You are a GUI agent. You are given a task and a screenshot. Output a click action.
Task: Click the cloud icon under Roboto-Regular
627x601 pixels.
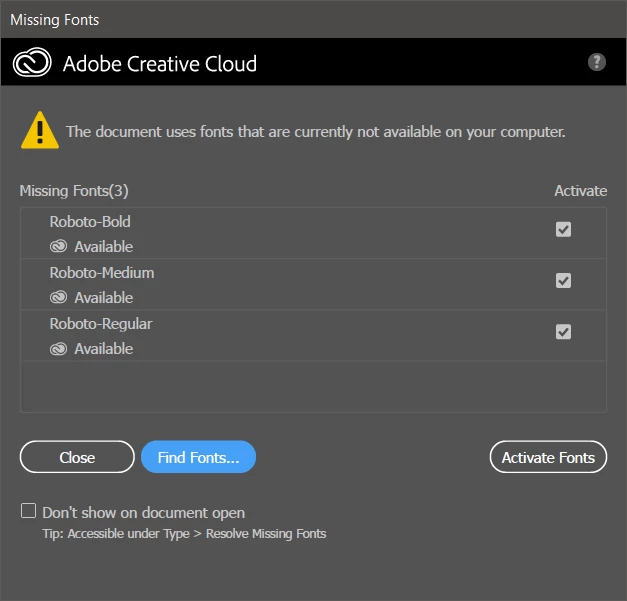pyautogui.click(x=58, y=349)
